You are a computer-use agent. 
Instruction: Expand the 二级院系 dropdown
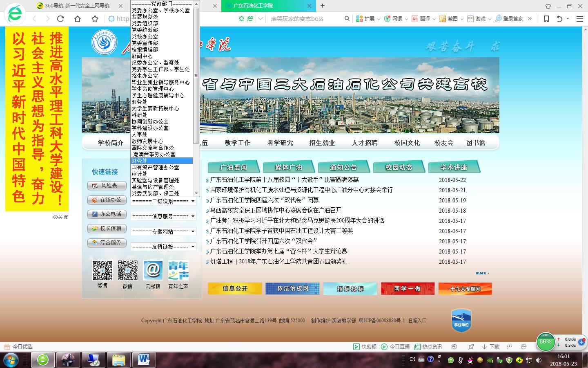pyautogui.click(x=163, y=201)
